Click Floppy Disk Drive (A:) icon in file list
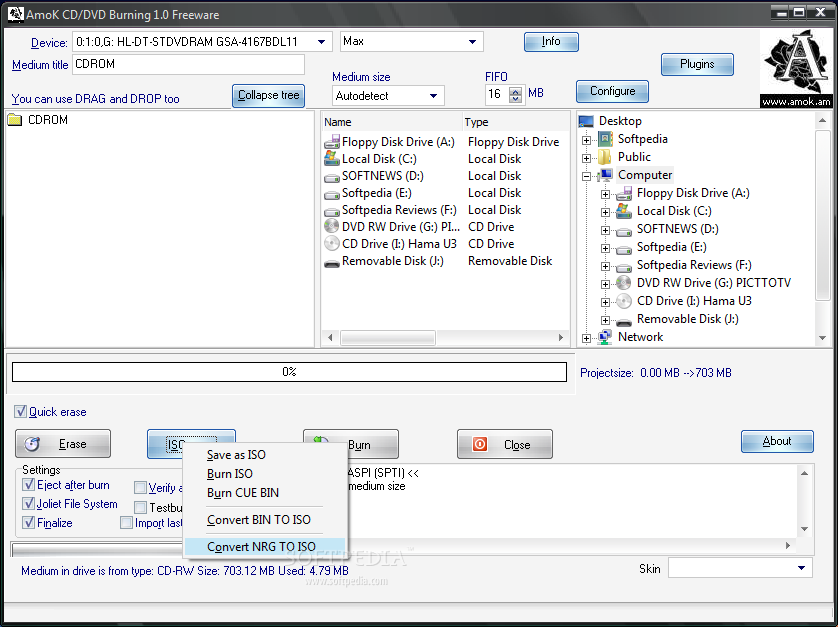This screenshot has height=627, width=838. (332, 142)
